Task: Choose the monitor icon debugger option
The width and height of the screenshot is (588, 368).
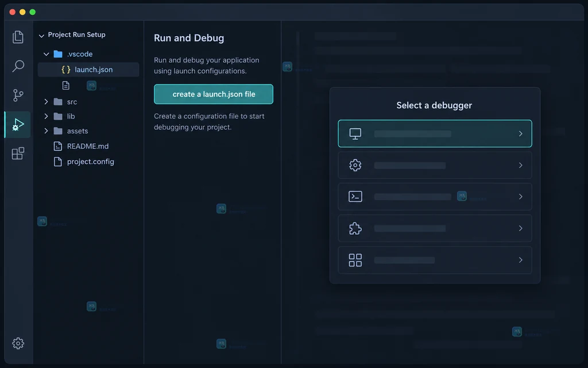Action: click(435, 133)
